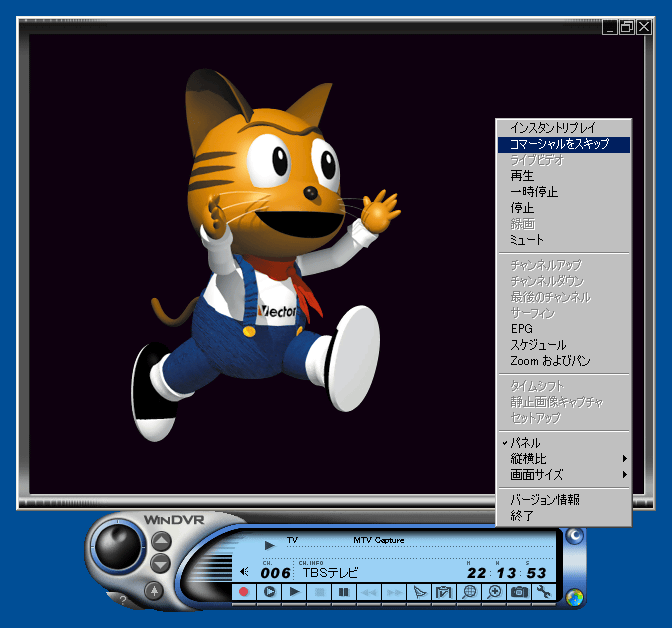Click the channel surfing icon
The width and height of the screenshot is (672, 628).
coord(419,592)
